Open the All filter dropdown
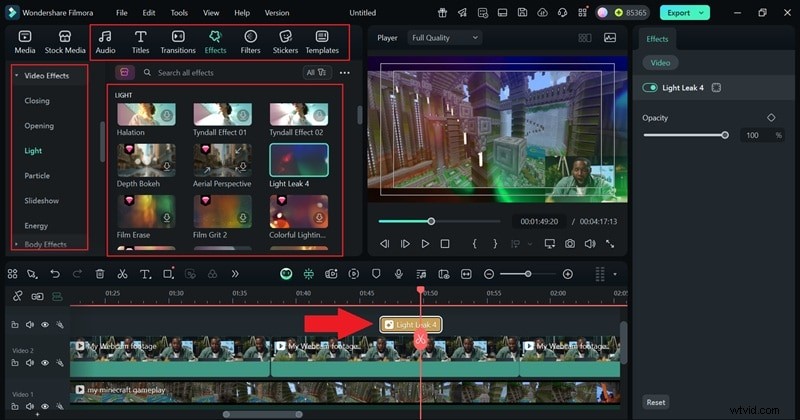Screen dimensions: 800x420 tap(316, 72)
